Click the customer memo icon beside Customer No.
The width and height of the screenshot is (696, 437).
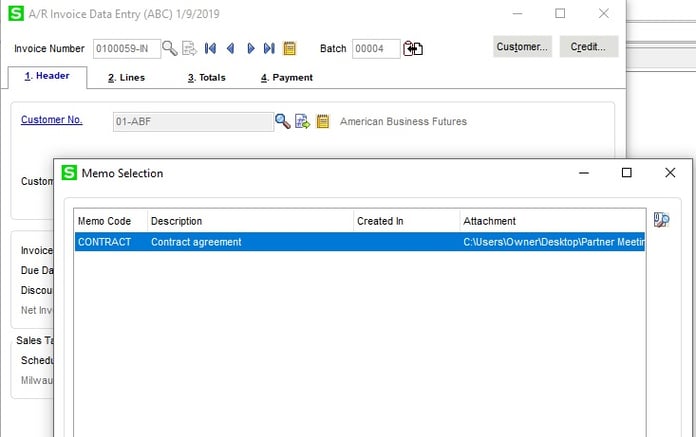coord(322,122)
